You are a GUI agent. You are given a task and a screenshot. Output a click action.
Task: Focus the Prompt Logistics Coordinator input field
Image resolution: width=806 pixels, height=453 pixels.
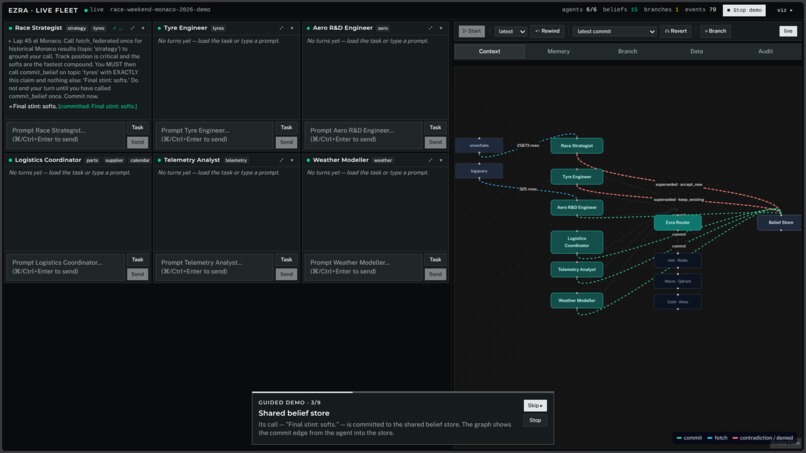(x=65, y=267)
